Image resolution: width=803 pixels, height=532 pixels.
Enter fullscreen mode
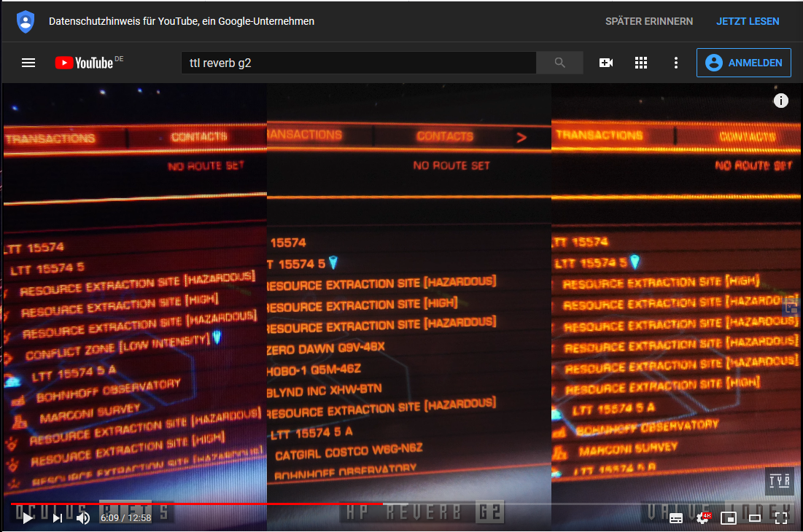point(781,518)
